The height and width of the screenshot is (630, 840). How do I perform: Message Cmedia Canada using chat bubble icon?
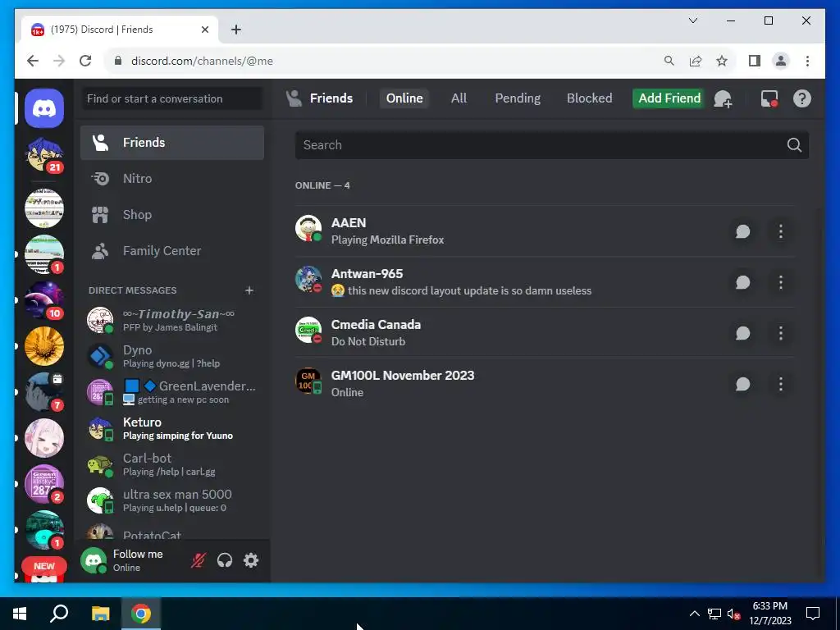coord(742,333)
